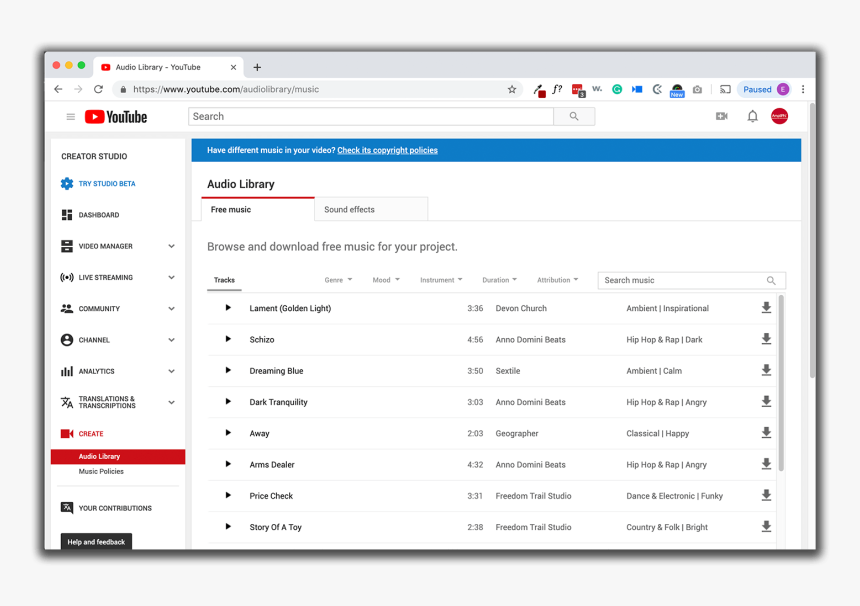Viewport: 860px width, 606px height.
Task: Play the Dreaming Blue track
Action: tap(228, 370)
